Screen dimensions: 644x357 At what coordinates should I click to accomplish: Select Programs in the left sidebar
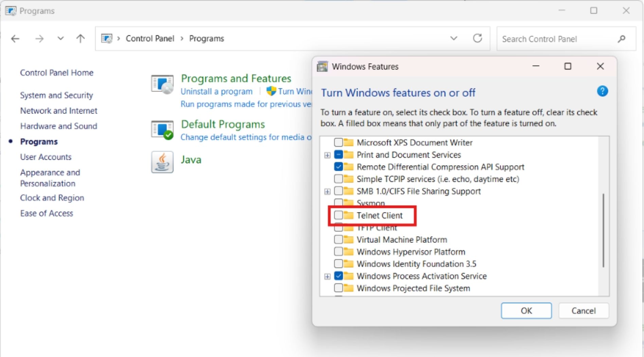coord(39,141)
